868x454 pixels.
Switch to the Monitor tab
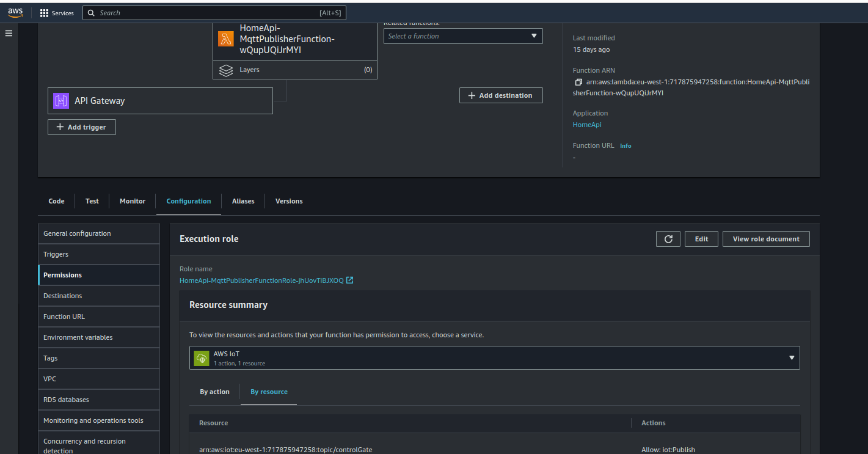click(x=133, y=201)
